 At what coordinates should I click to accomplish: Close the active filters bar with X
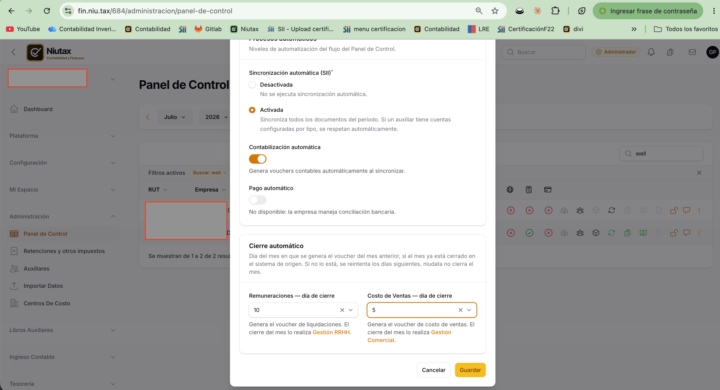(699, 173)
